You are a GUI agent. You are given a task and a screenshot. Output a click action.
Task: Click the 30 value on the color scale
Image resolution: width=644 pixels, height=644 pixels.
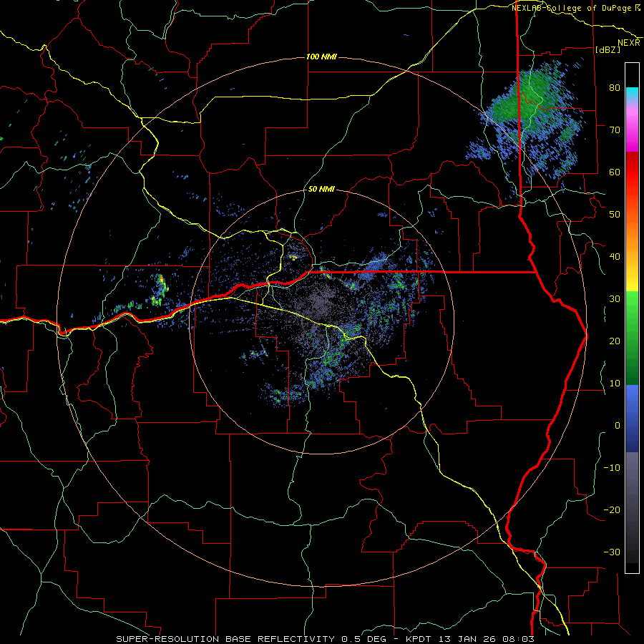point(615,299)
